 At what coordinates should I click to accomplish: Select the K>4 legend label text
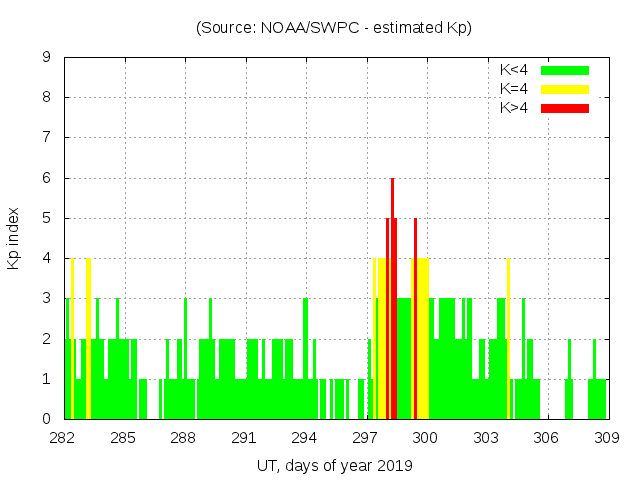point(516,108)
